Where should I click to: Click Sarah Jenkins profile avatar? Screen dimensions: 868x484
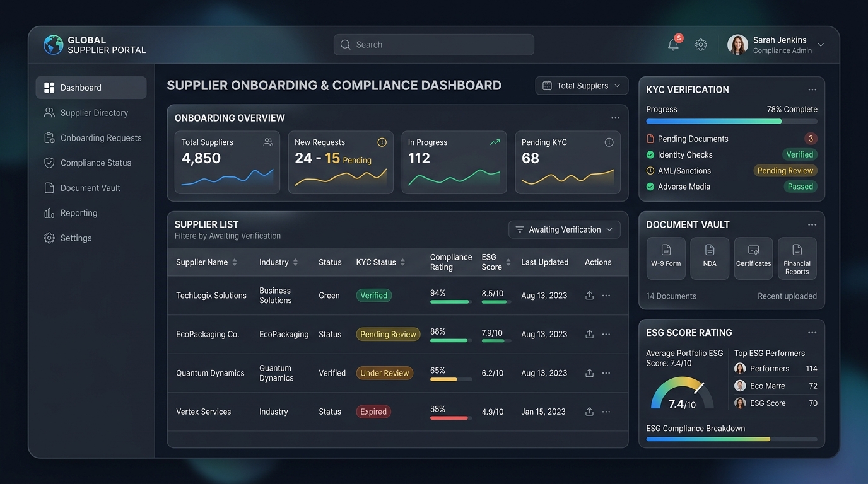point(737,45)
